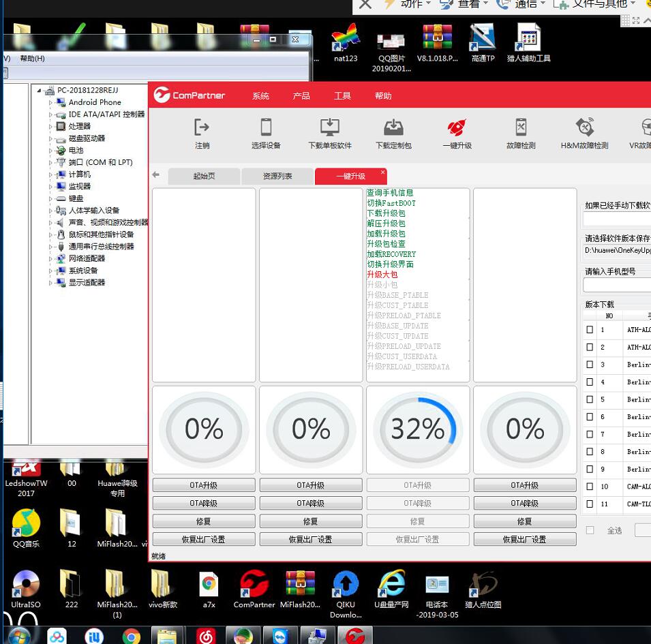Open the 下载定制包 toolbar icon
Screen dimensions: 651x644
[393, 127]
